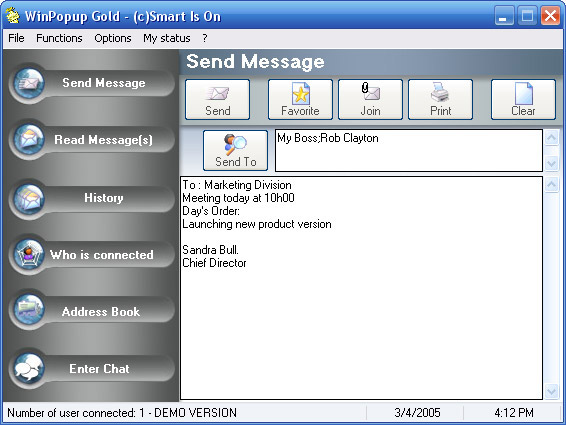This screenshot has width=566, height=425.
Task: Minimize the WinPopup Gold window
Action: click(x=504, y=16)
